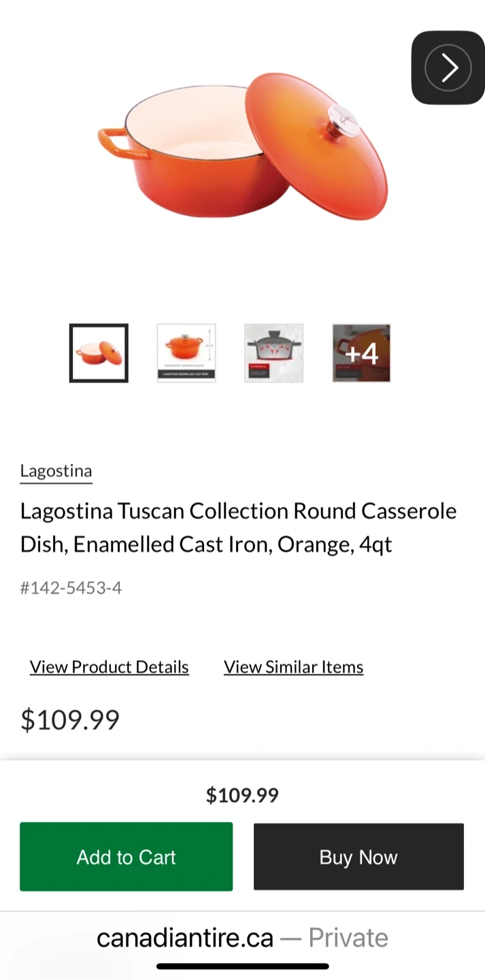Open View Product Details
Screen dimensions: 485x980
point(110,667)
